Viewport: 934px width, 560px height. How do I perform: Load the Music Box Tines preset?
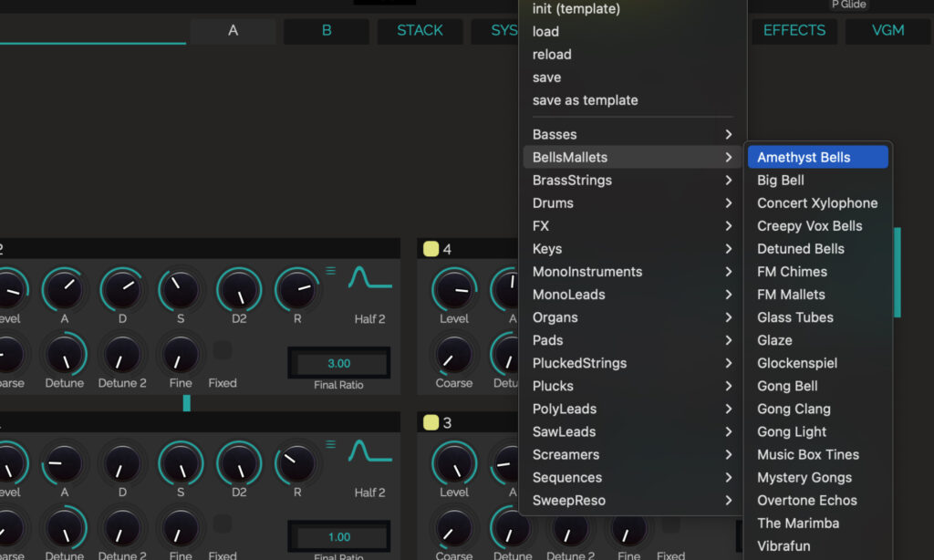818,454
